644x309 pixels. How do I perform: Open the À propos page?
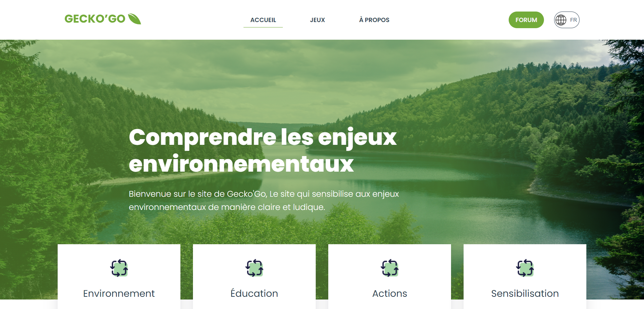coord(374,20)
